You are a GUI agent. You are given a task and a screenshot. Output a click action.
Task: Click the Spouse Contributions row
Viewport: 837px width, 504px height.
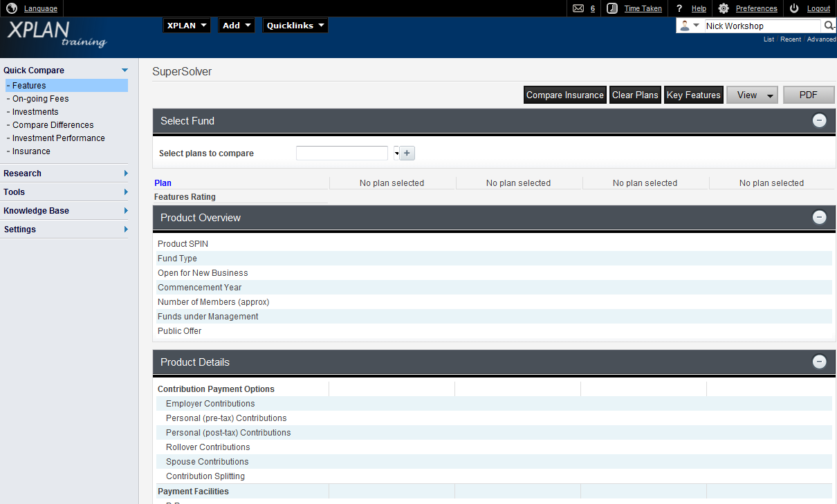click(x=495, y=462)
